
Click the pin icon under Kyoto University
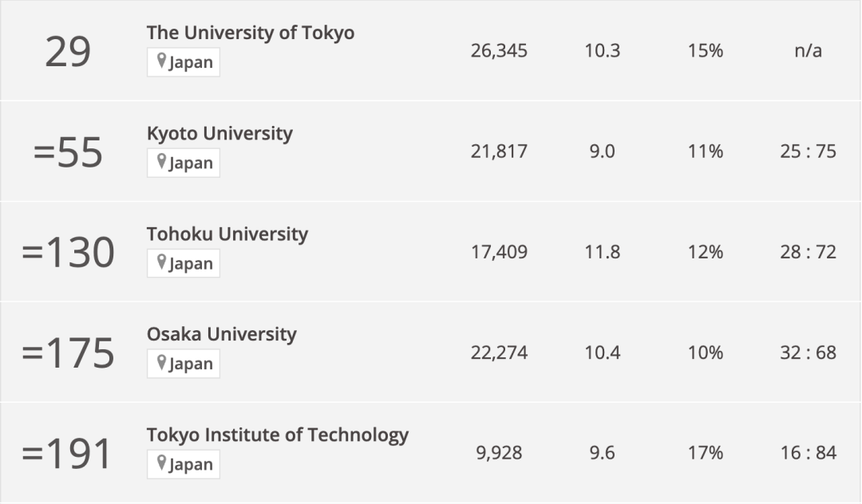click(161, 162)
